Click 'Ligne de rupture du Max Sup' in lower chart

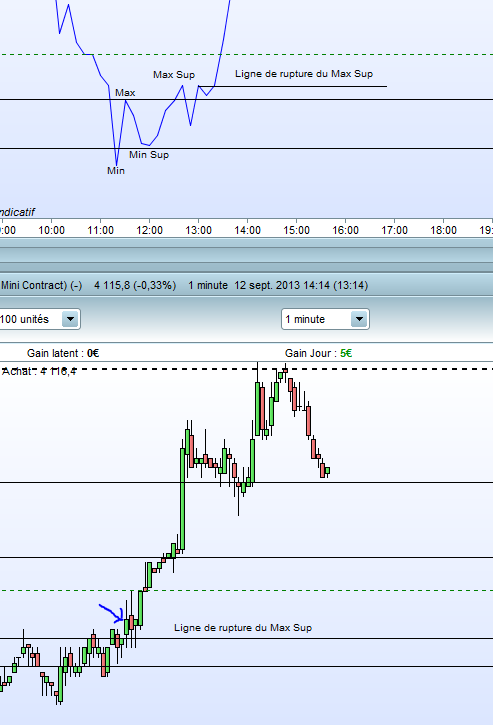243,628
